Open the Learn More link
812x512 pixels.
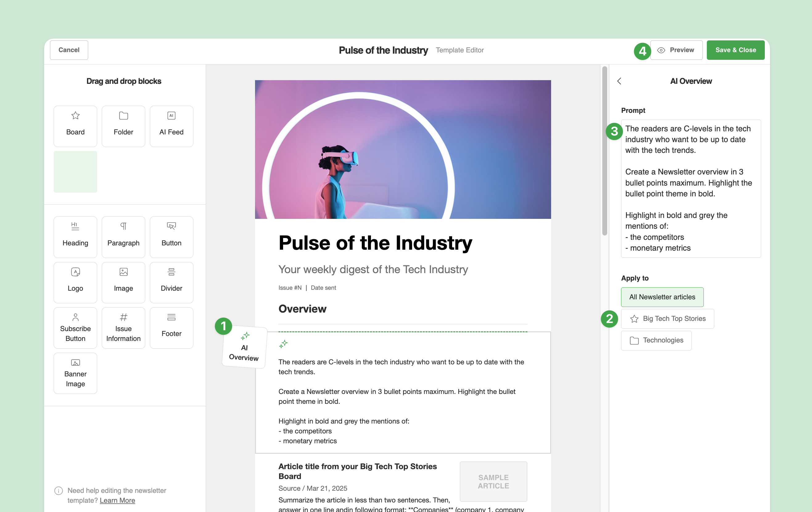coord(117,500)
